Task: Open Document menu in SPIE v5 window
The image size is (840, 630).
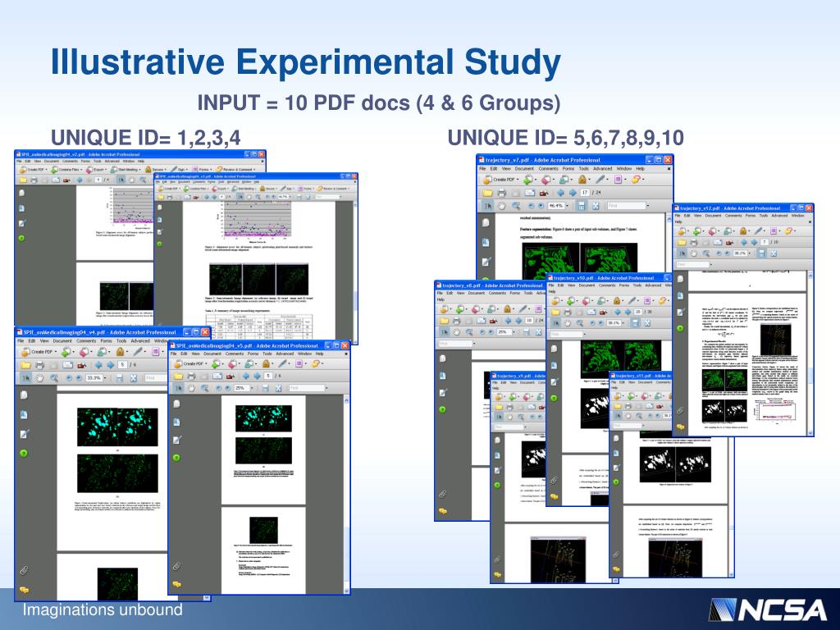Action: click(212, 354)
